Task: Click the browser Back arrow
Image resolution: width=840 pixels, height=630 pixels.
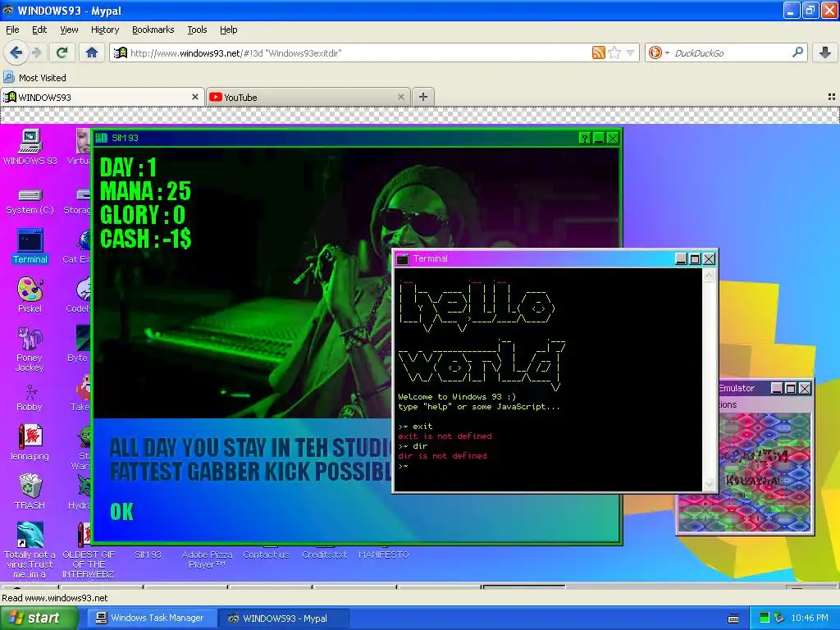Action: pyautogui.click(x=16, y=52)
